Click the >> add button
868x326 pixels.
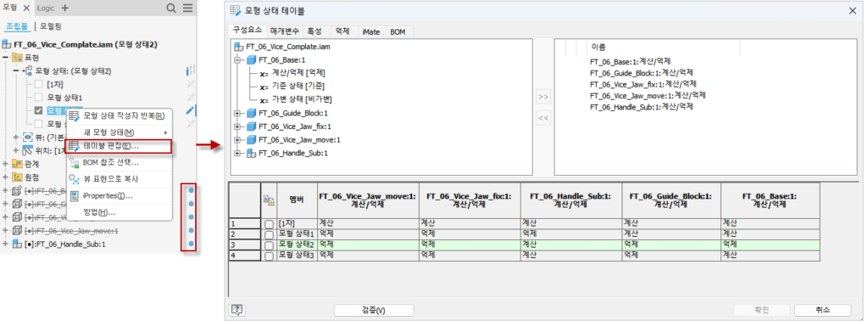(543, 97)
